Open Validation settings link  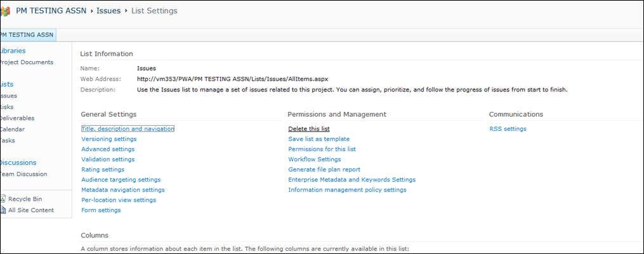(x=108, y=159)
